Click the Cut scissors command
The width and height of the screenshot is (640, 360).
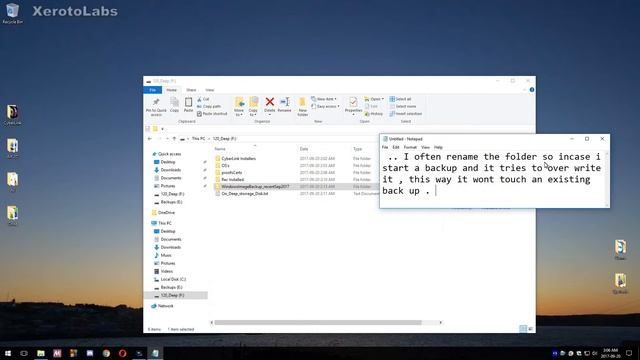point(203,99)
